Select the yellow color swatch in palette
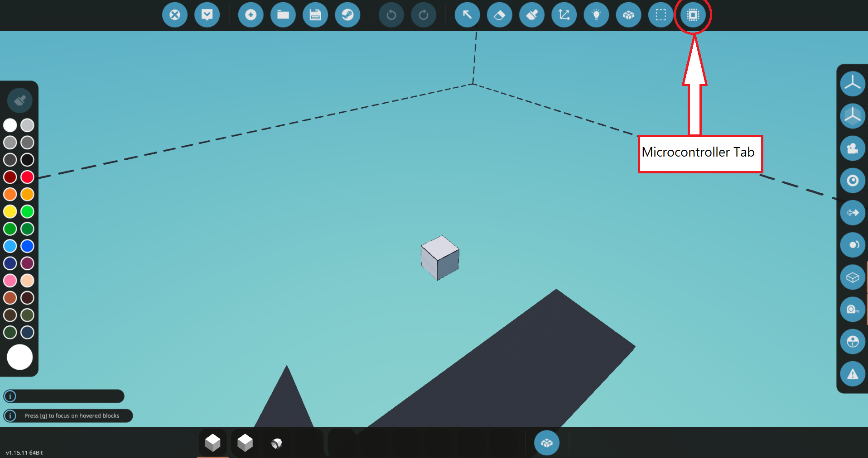The image size is (868, 458). click(10, 211)
